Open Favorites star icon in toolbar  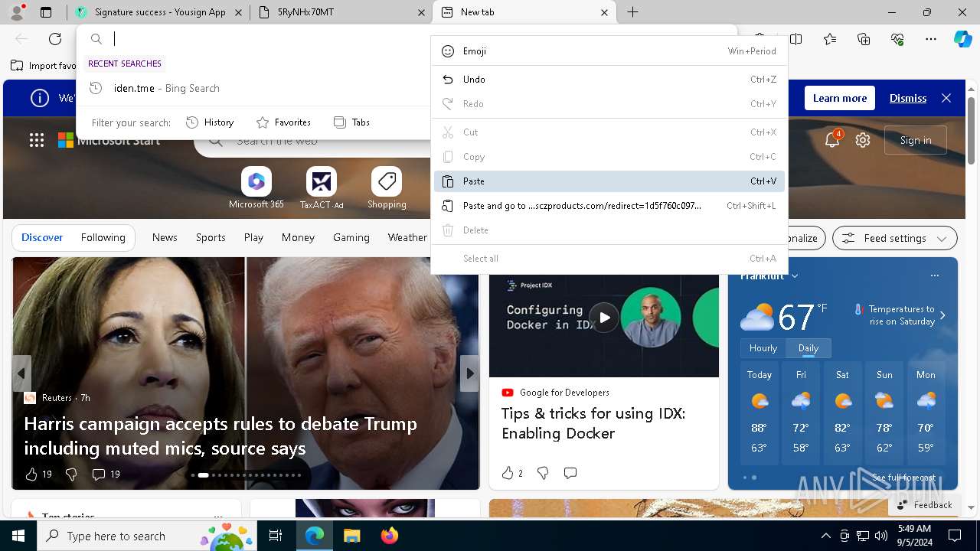[830, 39]
